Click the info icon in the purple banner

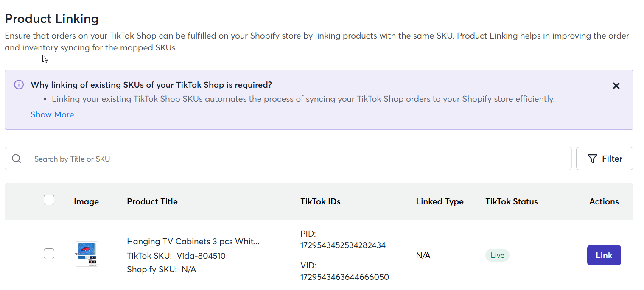(x=19, y=84)
